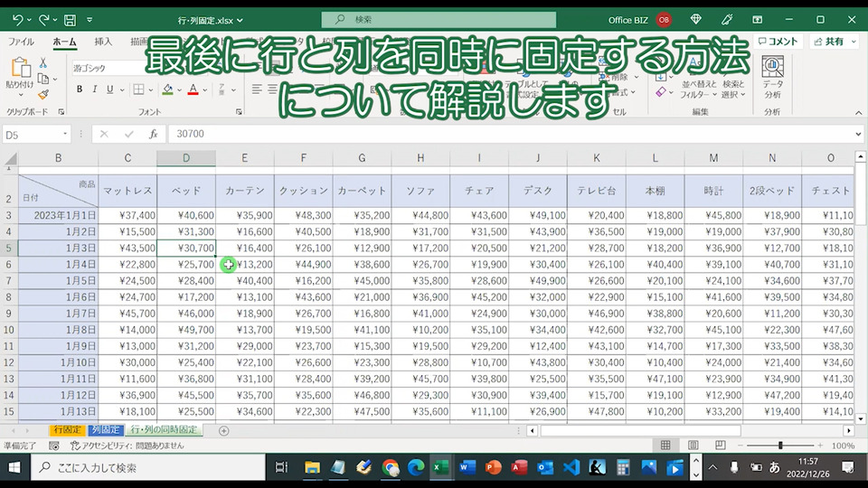This screenshot has width=868, height=488.
Task: Click macro record icon in status bar
Action: tap(53, 446)
